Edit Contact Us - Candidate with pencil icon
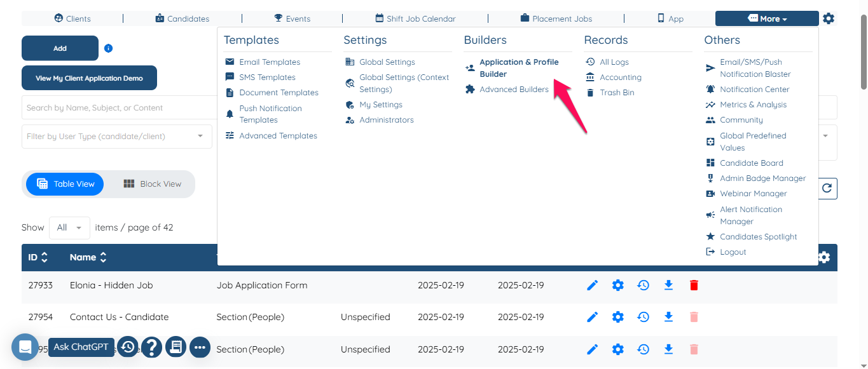 tap(592, 316)
